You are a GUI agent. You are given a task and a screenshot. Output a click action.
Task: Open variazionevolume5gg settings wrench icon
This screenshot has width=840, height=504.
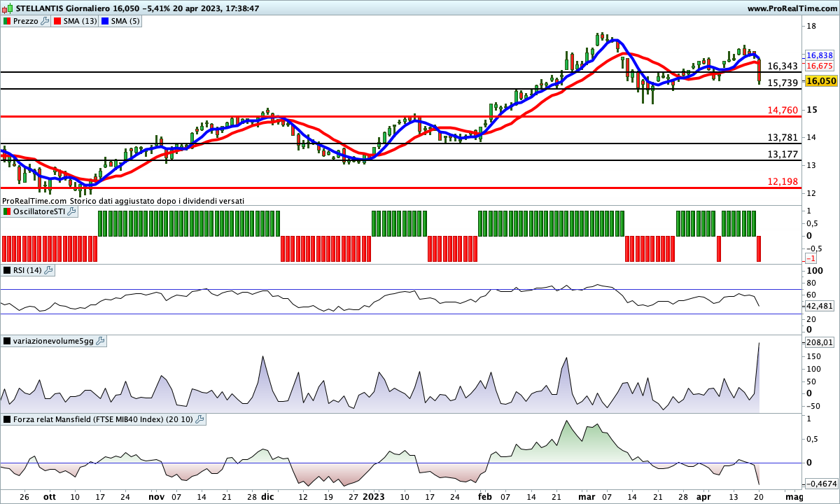100,341
